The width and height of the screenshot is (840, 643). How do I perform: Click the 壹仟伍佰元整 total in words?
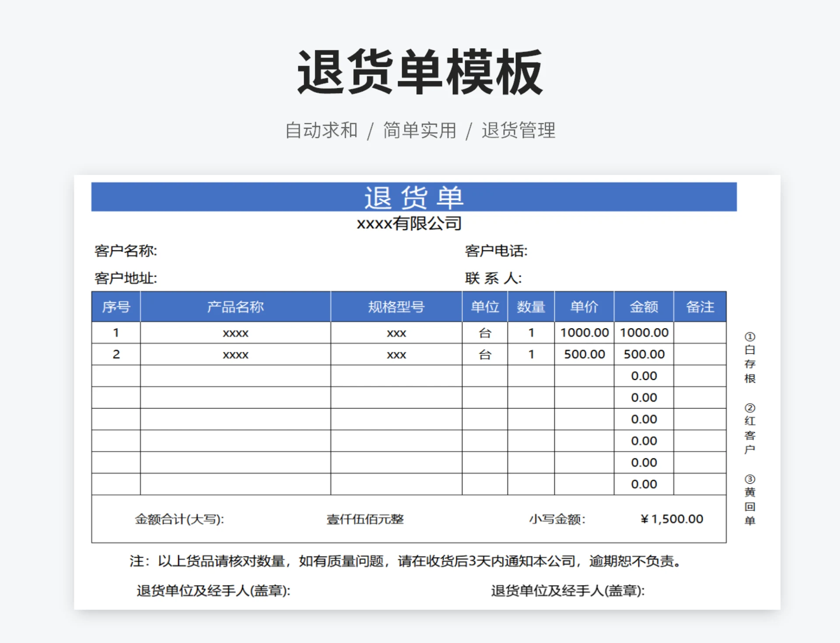click(x=365, y=519)
